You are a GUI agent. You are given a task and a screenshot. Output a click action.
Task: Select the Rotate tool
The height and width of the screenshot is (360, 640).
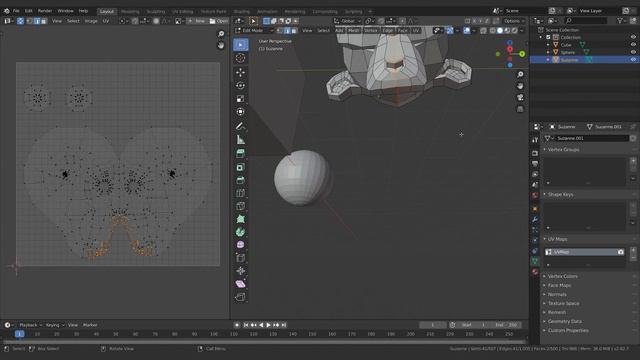point(240,85)
